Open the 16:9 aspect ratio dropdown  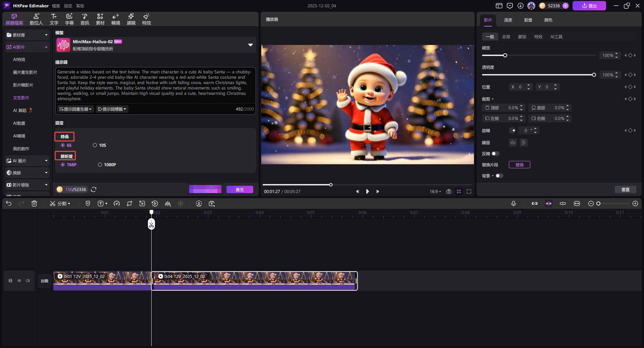(435, 191)
